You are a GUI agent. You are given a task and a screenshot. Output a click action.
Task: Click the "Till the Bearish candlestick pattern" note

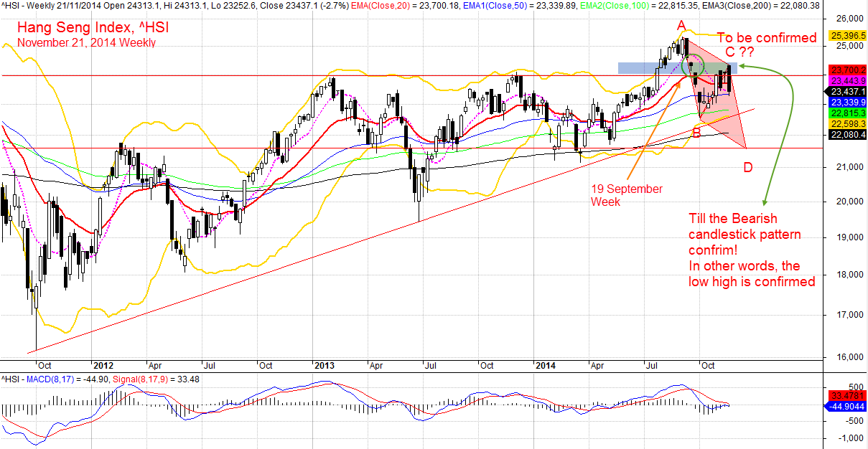[745, 226]
